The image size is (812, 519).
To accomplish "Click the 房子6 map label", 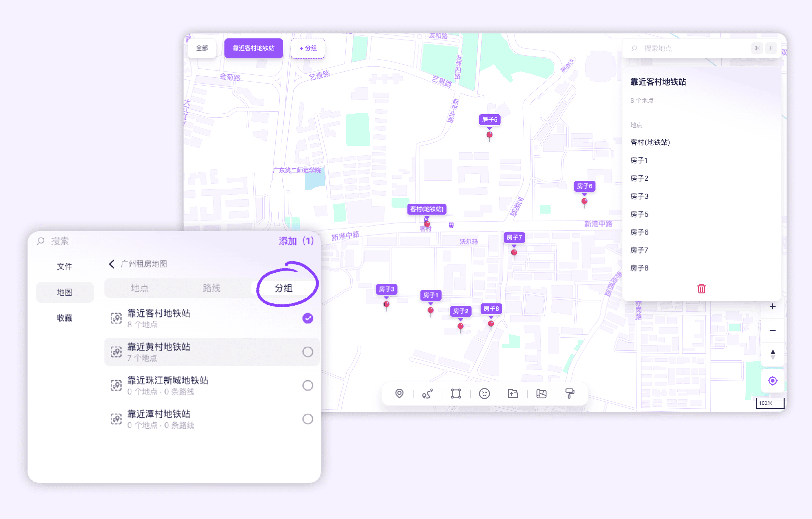I will [x=584, y=186].
